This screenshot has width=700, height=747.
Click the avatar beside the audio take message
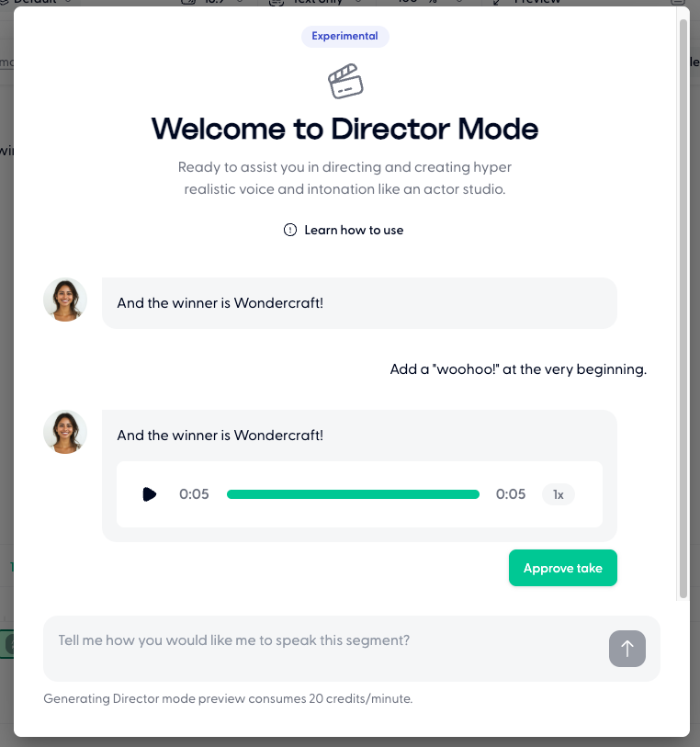(65, 432)
